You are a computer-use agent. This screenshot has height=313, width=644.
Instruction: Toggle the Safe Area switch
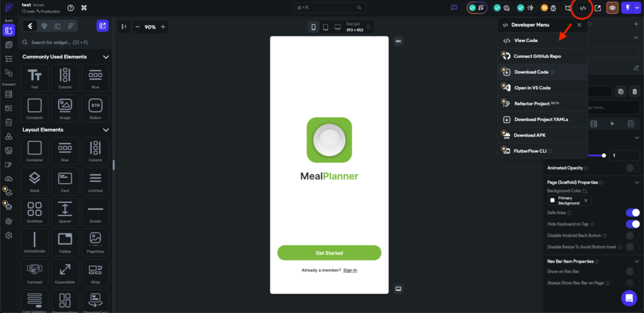click(632, 213)
